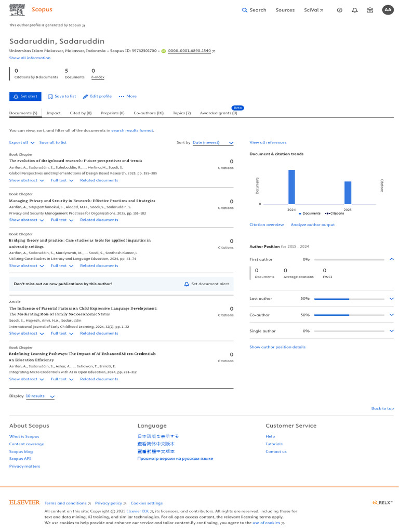Open Tutorials under Customer Service
This screenshot has height=532, width=399.
[x=274, y=444]
